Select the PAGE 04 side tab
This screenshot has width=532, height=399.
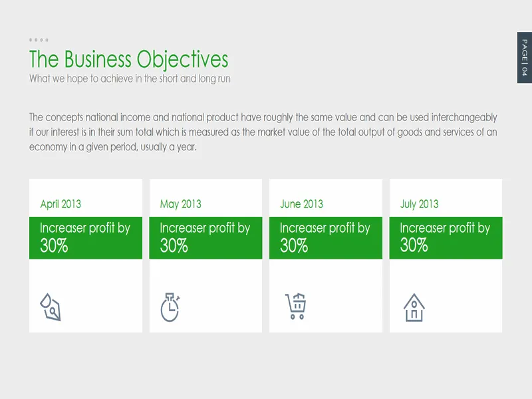(x=525, y=58)
